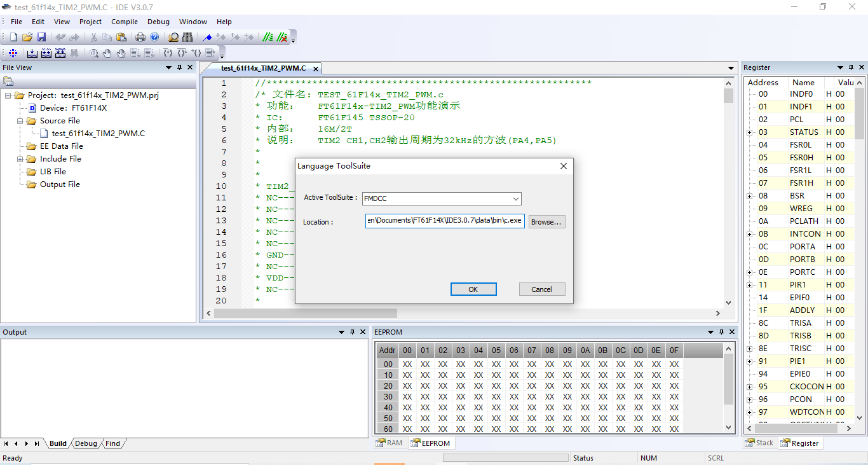Screen dimensions: 868x465
Task: Click the magnifier find icon
Action: [x=173, y=38]
